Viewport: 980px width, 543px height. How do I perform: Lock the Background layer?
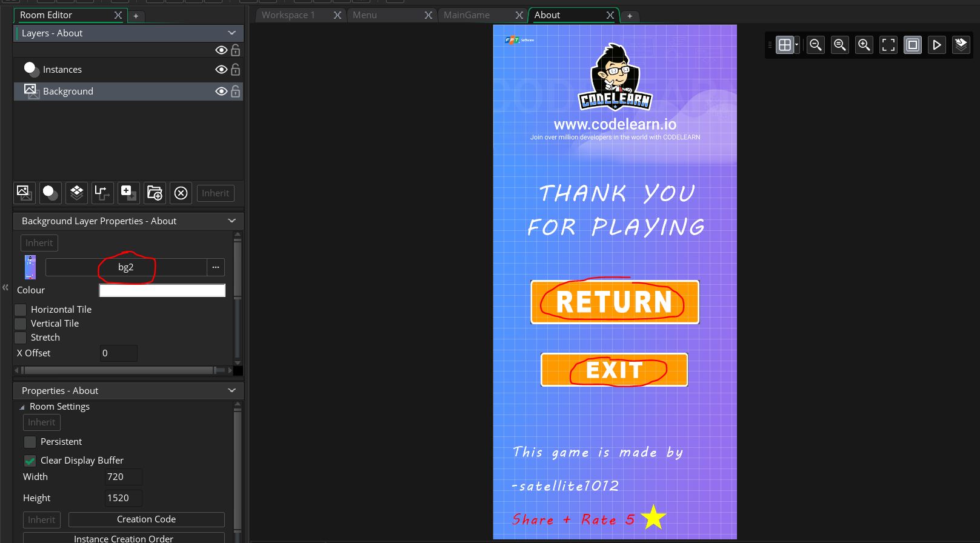click(236, 92)
